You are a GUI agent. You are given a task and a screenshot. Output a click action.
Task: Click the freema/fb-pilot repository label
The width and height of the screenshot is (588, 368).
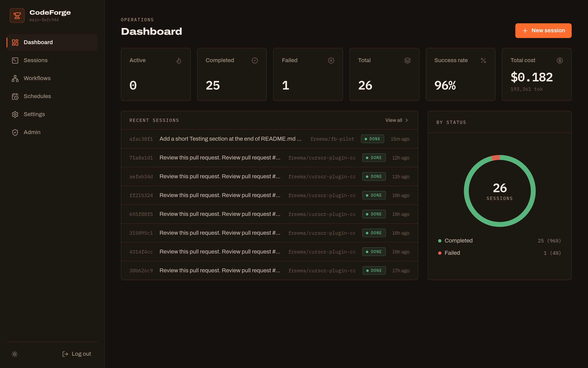coord(332,139)
